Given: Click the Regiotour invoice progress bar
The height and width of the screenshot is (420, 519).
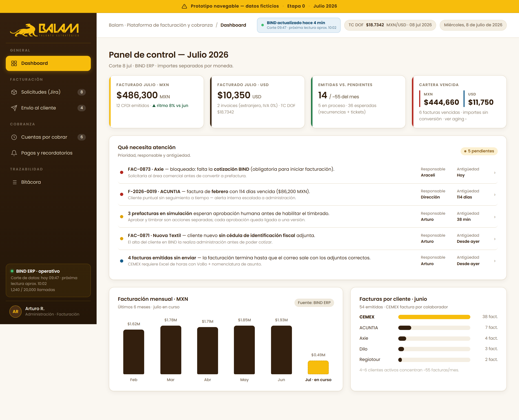Looking at the screenshot, I should [434, 360].
